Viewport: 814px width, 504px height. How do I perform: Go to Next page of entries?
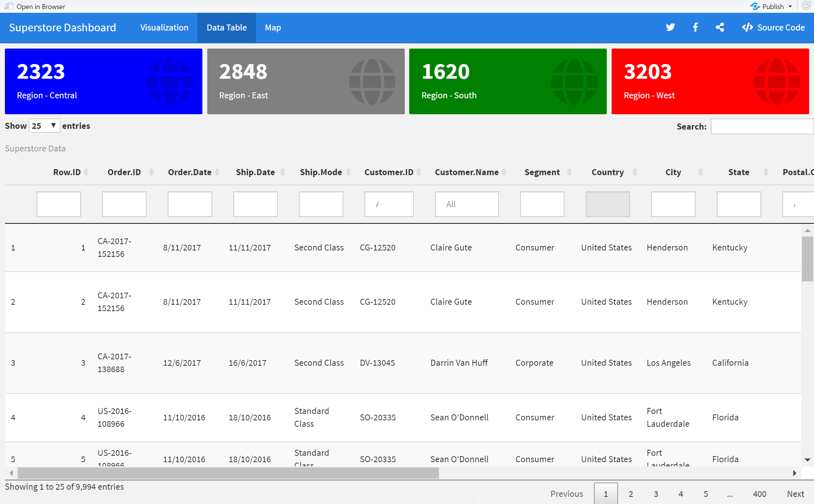(x=795, y=494)
